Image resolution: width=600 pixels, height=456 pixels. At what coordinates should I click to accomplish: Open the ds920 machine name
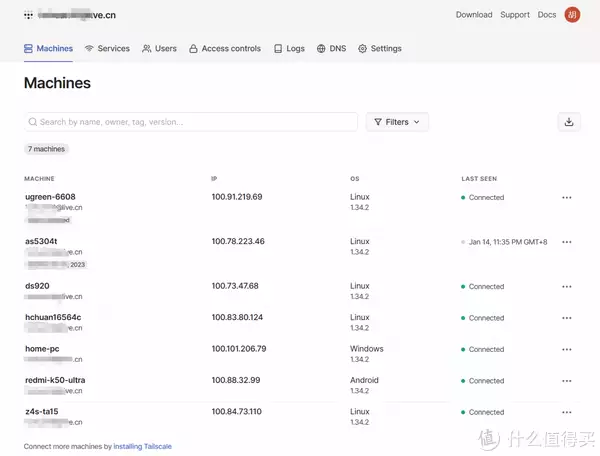coord(37,286)
